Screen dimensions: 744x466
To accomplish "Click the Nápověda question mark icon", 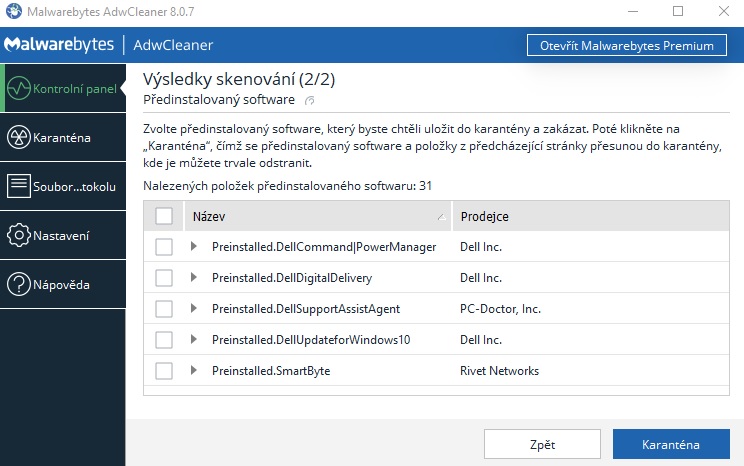I will point(19,284).
